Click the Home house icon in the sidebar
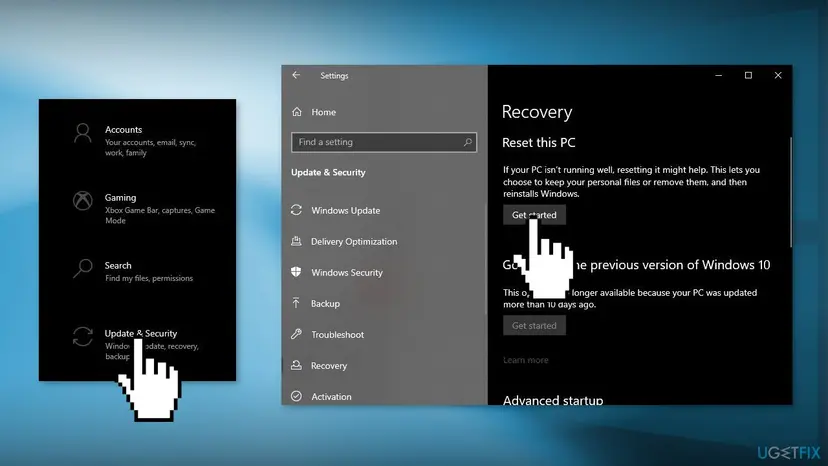 [297, 112]
